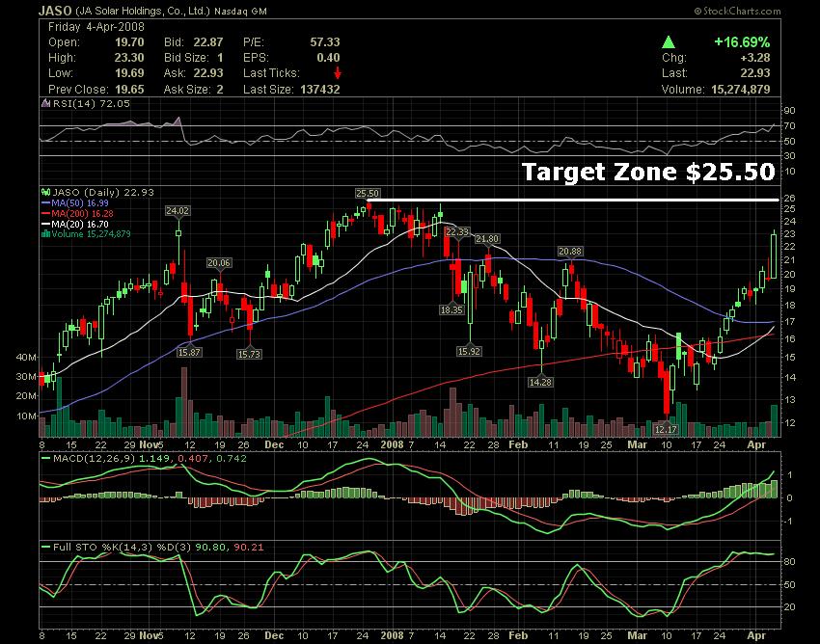The height and width of the screenshot is (644, 820).
Task: Click the JASO (Daily) candlestick icon
Action: pos(46,193)
